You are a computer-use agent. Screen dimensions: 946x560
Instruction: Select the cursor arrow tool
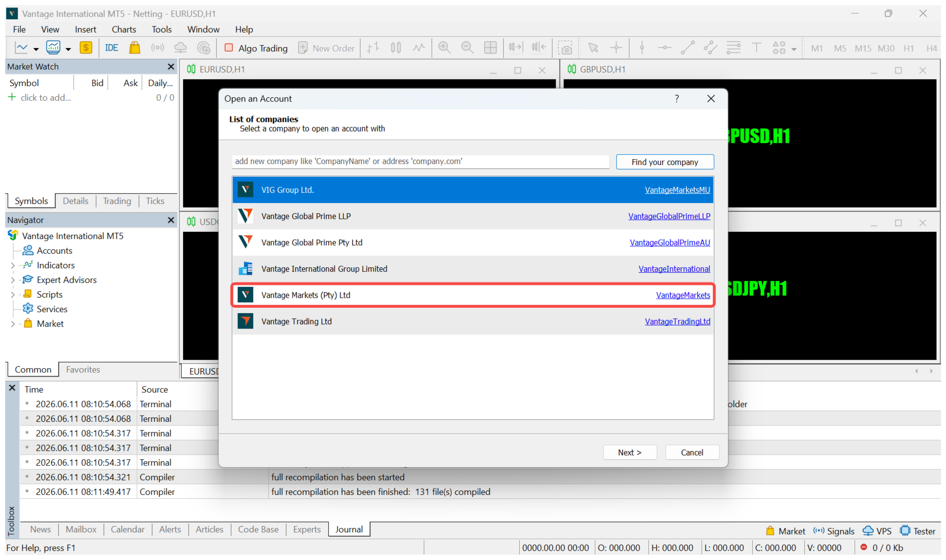[x=593, y=48]
